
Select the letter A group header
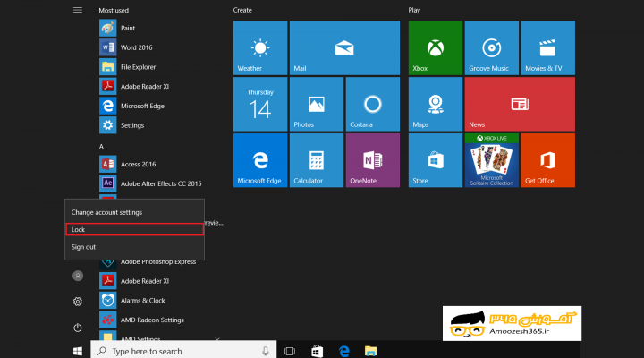(101, 146)
